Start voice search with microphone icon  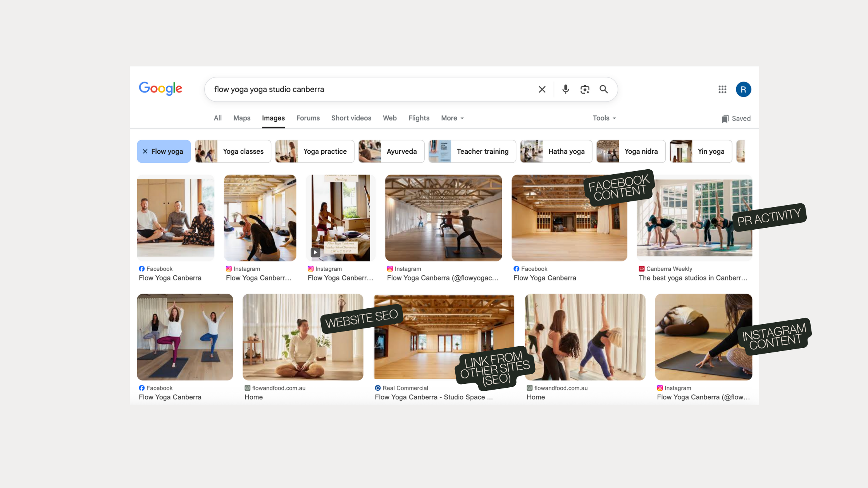(x=565, y=89)
